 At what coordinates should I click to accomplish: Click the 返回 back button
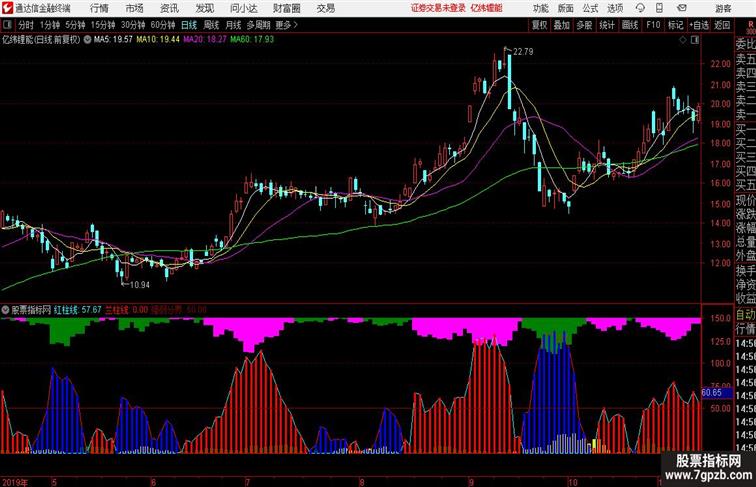pyautogui.click(x=722, y=25)
